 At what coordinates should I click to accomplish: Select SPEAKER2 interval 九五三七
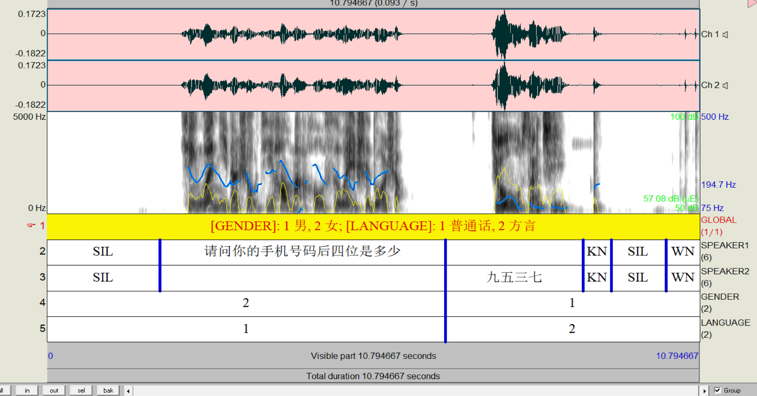[x=514, y=278]
